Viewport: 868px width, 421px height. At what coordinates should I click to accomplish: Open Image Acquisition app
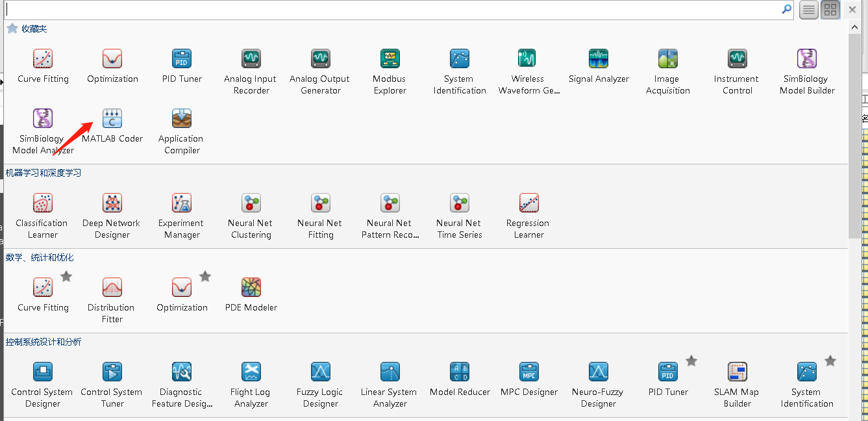[x=667, y=71]
